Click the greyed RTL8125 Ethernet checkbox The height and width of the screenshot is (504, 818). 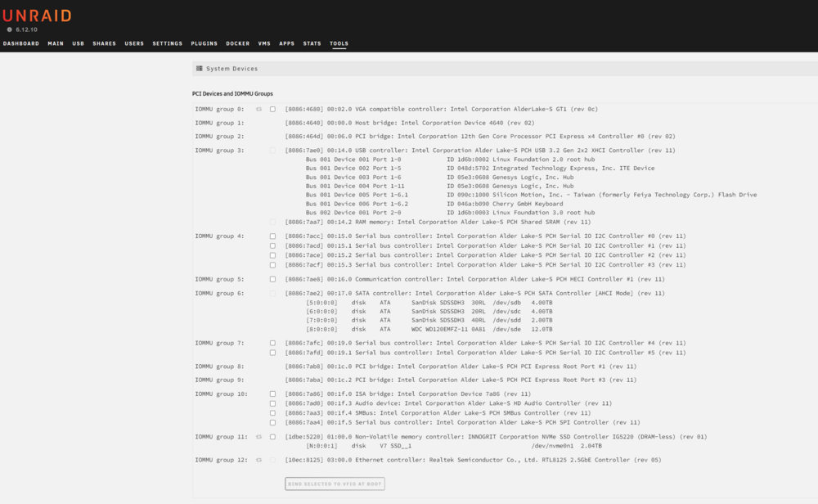pos(273,460)
